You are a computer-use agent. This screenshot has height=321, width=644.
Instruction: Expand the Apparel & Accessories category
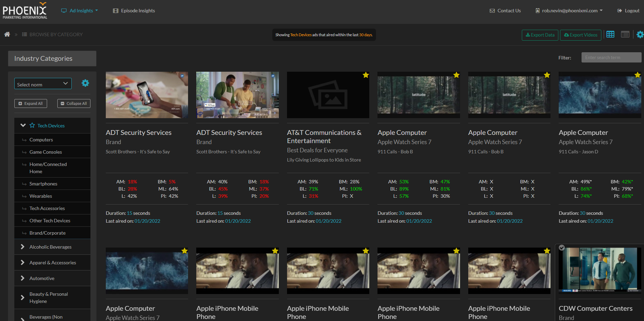23,262
